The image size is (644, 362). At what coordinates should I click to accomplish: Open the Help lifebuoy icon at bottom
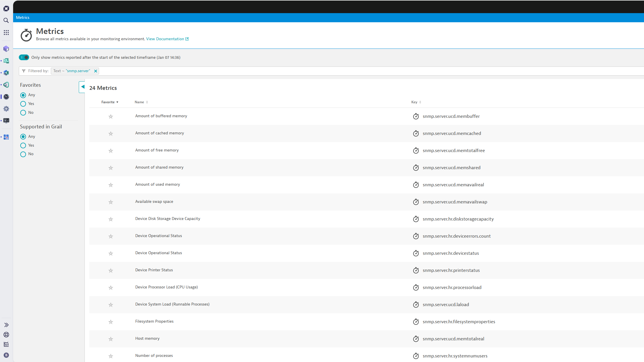click(x=6, y=334)
